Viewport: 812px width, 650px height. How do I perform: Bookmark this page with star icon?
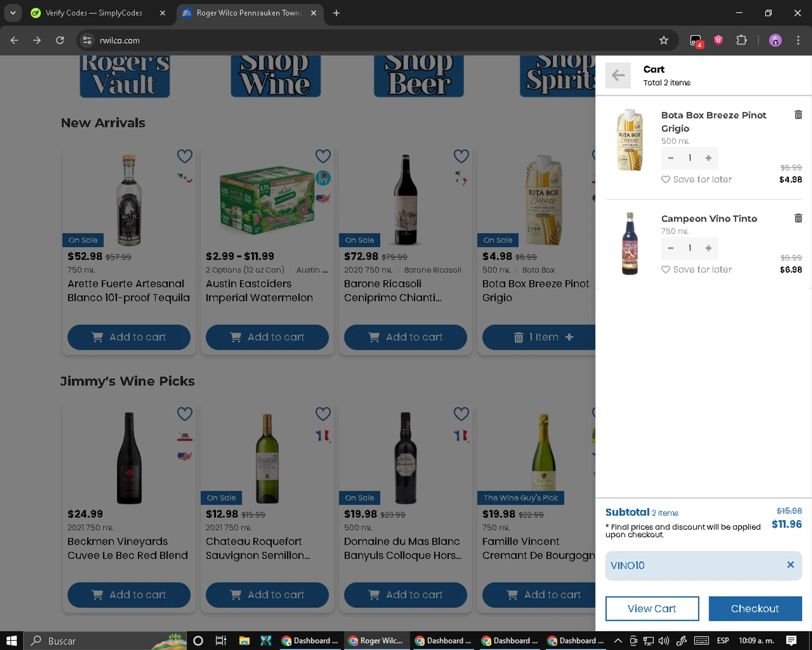664,40
